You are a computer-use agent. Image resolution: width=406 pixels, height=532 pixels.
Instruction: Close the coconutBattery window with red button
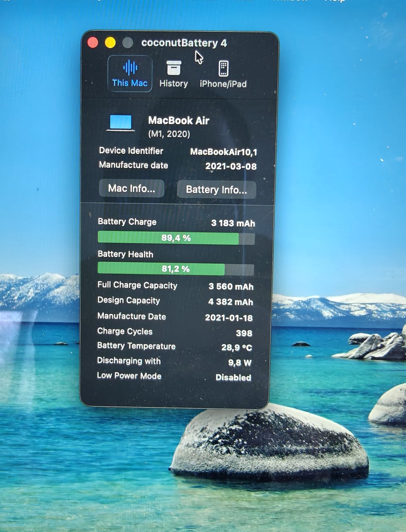pos(93,42)
